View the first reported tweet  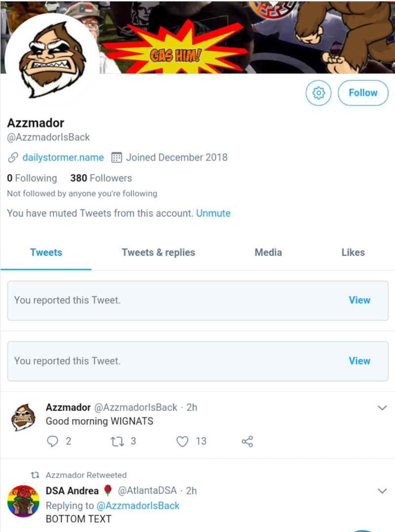coord(359,300)
